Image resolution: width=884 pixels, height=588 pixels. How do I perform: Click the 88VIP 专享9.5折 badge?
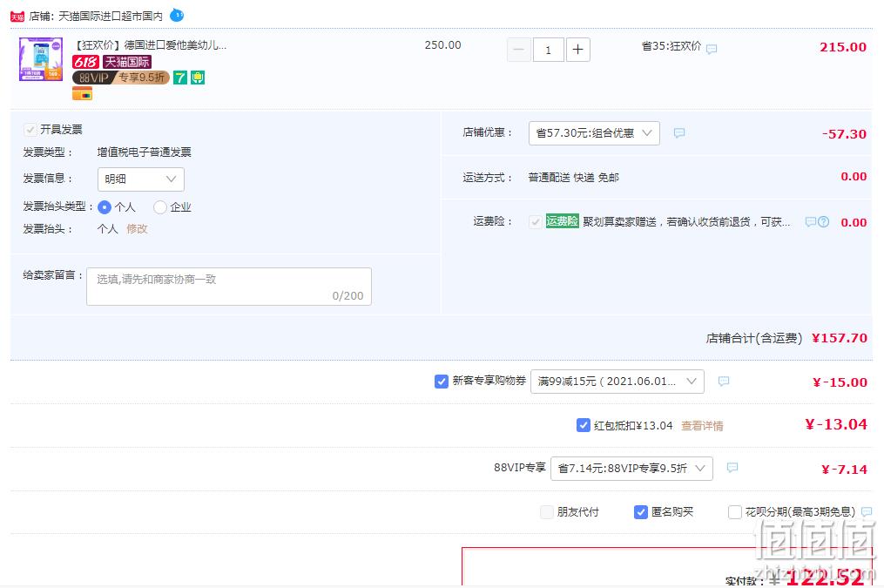pyautogui.click(x=121, y=78)
